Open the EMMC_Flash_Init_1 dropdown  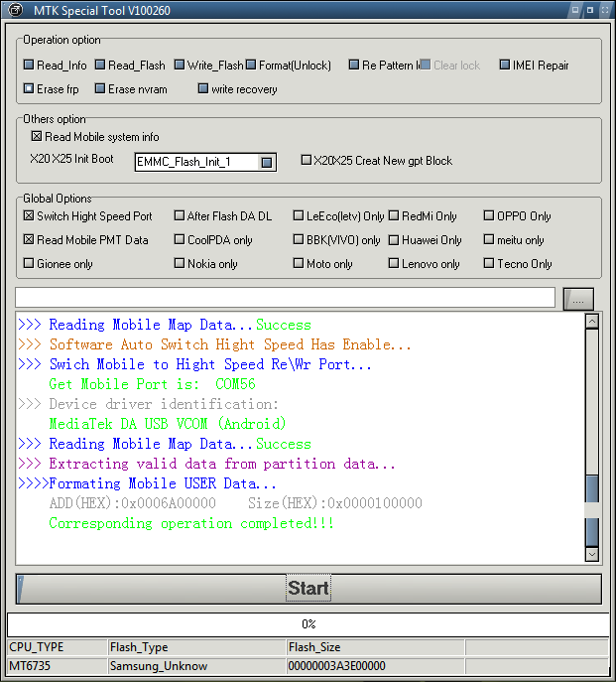point(267,162)
